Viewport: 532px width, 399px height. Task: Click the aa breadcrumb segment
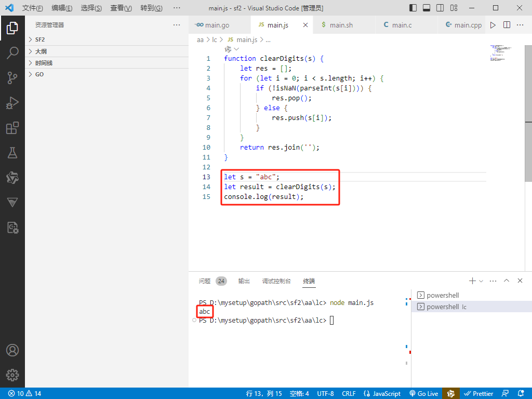tap(200, 40)
